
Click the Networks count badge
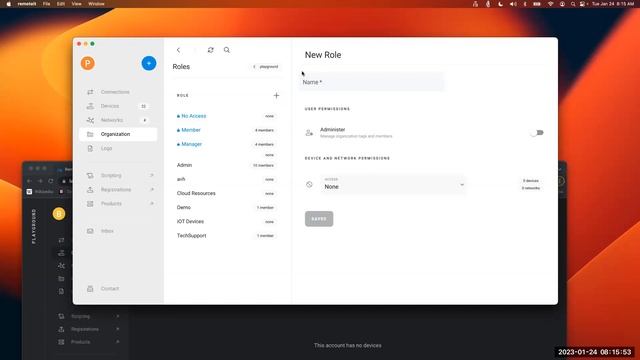144,120
